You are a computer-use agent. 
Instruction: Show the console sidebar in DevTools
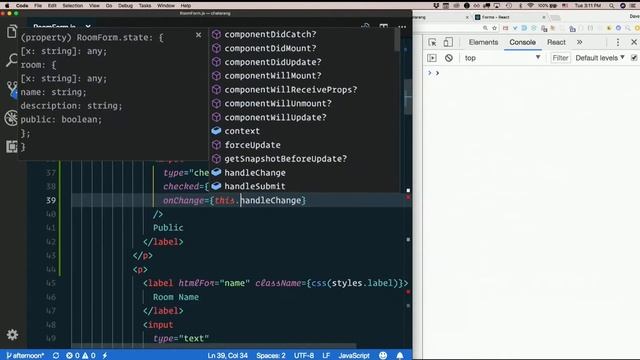coord(432,58)
